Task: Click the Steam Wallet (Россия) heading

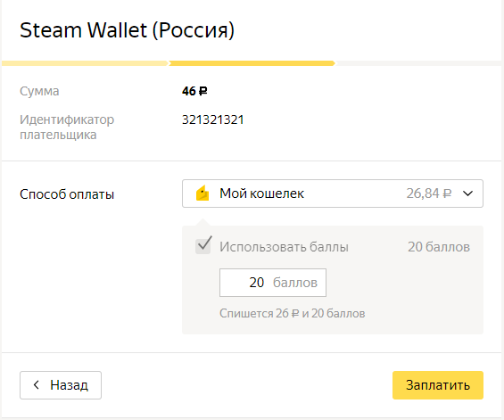Action: [127, 30]
